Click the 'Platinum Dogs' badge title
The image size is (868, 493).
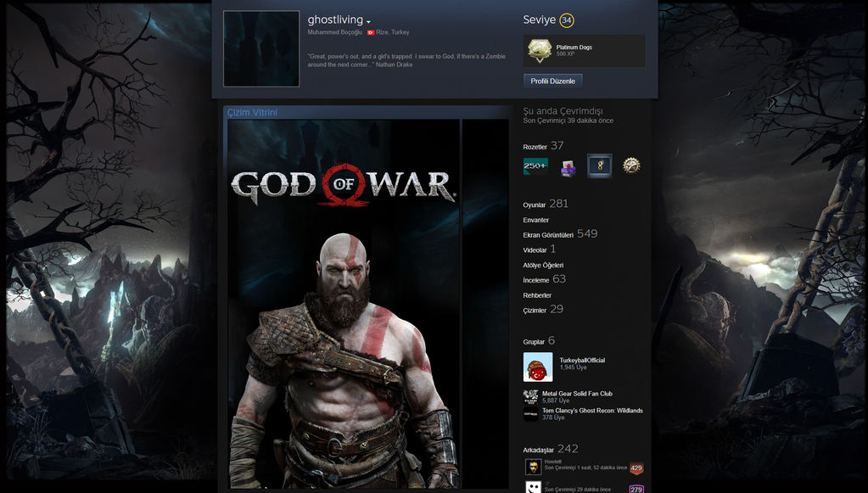point(574,48)
